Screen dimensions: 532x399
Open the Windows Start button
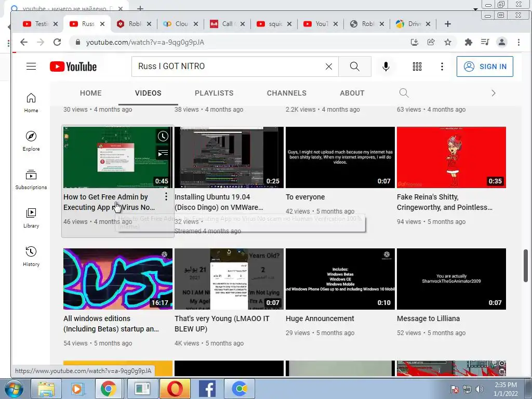(14, 389)
